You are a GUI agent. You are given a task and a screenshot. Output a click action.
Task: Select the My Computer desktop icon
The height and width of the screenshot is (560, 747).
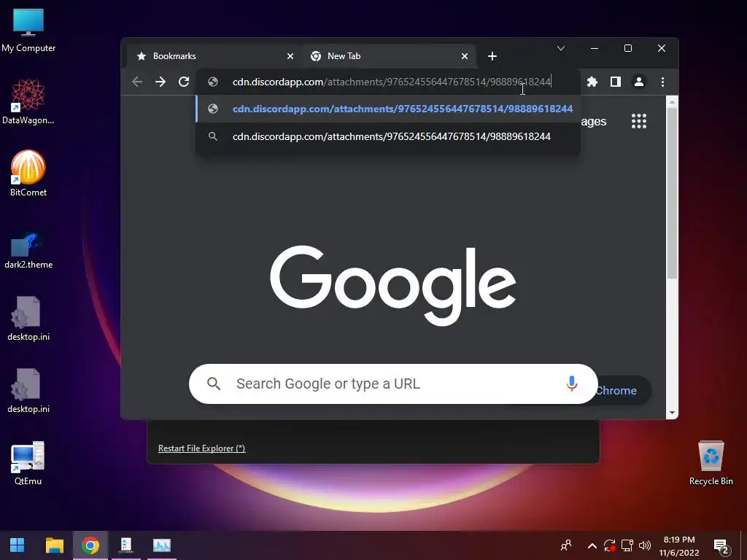tap(28, 31)
